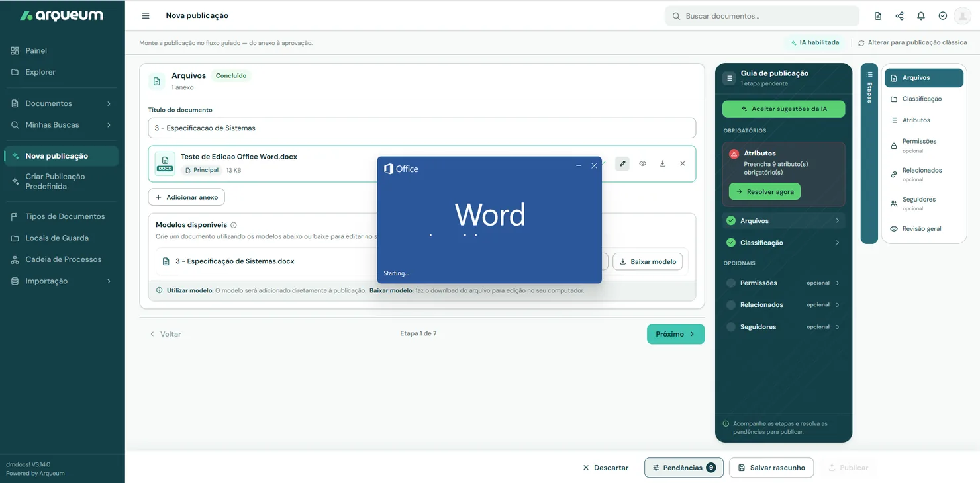
Task: Select Classificação step in Etapas list
Action: coord(924,99)
